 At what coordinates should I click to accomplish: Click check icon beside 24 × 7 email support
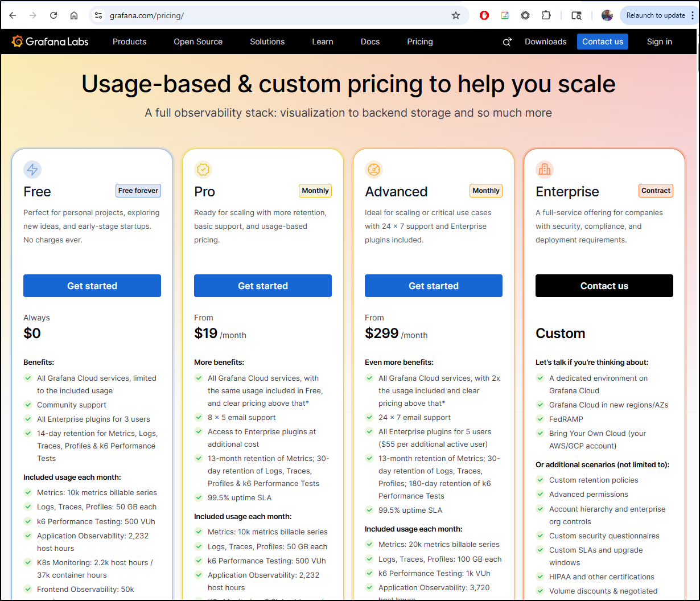(369, 417)
